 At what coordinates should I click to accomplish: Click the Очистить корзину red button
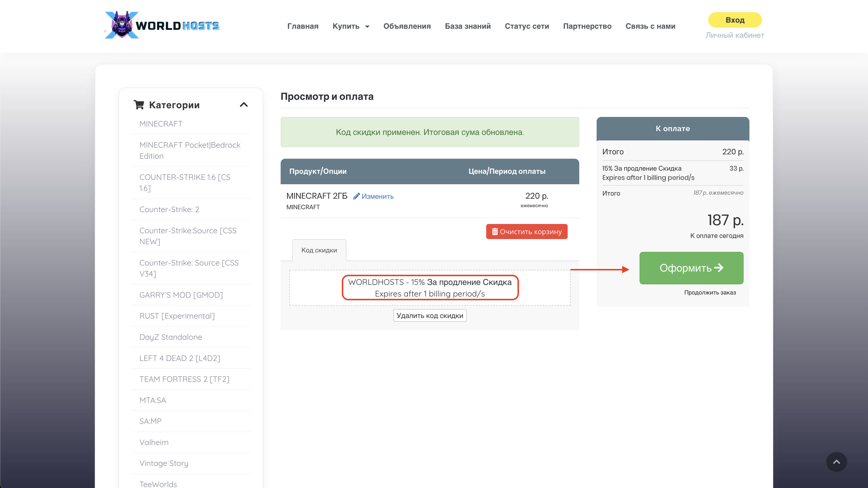(527, 232)
